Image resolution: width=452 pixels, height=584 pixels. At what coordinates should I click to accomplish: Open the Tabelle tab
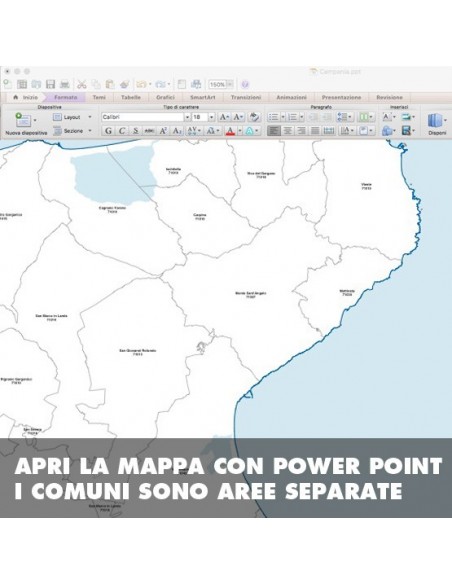(131, 98)
